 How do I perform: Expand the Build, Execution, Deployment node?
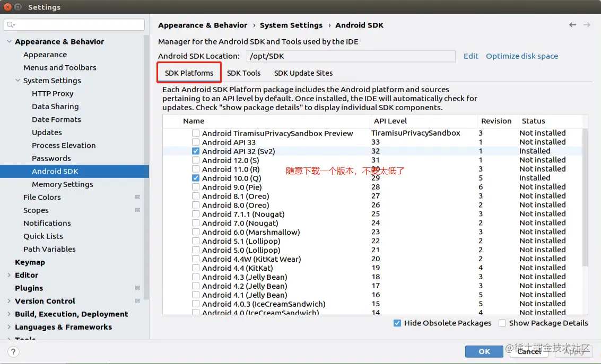click(9, 314)
